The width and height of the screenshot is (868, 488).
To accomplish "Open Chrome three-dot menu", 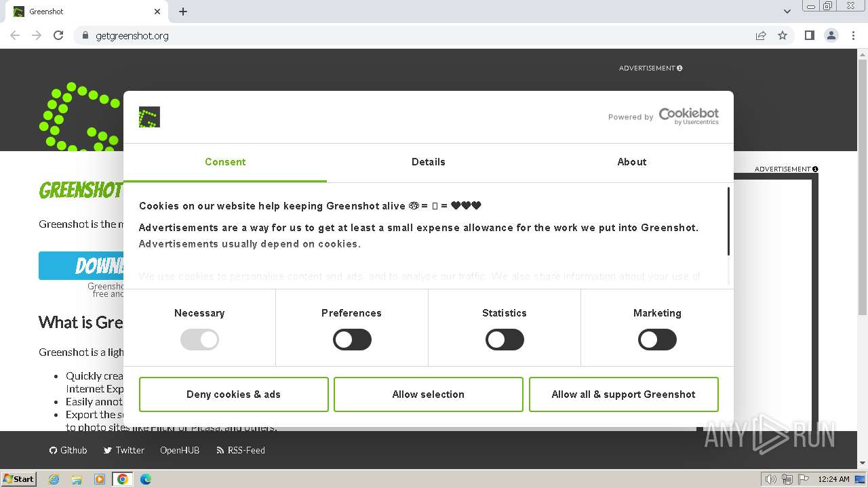I will click(x=853, y=35).
